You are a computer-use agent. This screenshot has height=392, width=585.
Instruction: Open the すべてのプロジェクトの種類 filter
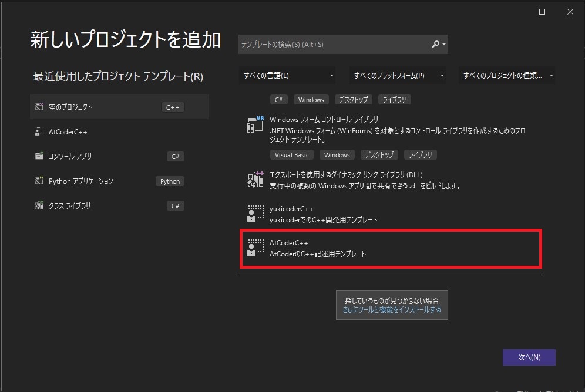(x=507, y=76)
